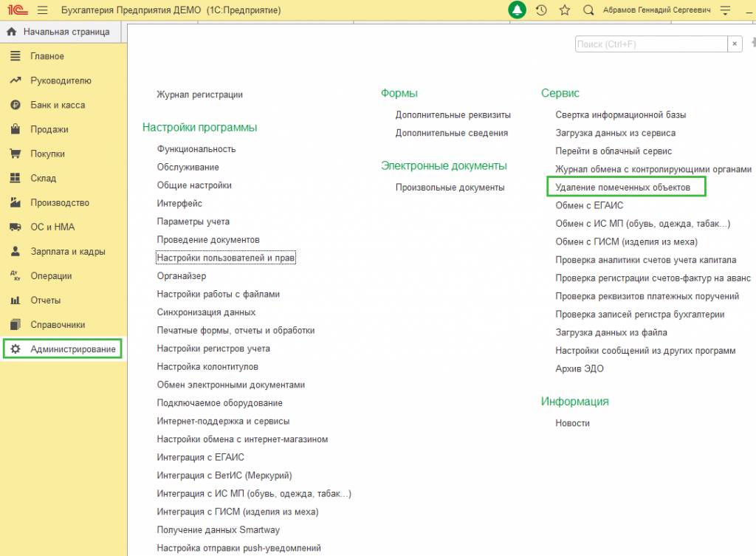Open Новости under Информация

click(572, 423)
